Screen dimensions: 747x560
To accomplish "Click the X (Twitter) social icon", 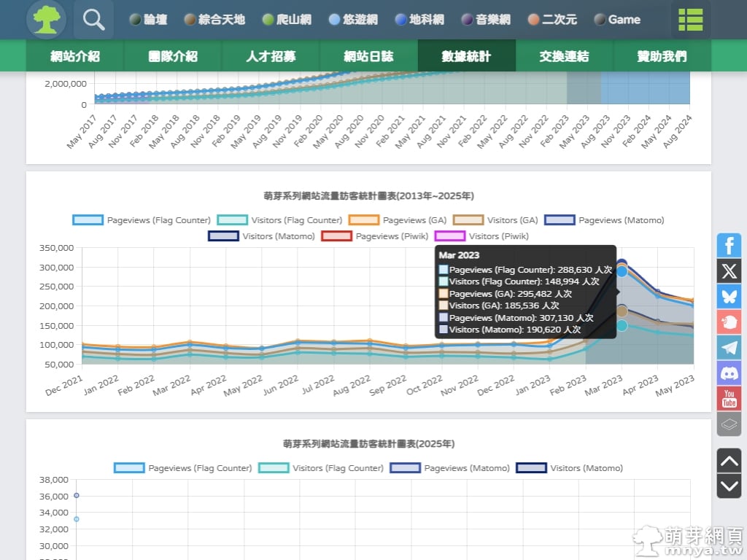I will coord(729,271).
